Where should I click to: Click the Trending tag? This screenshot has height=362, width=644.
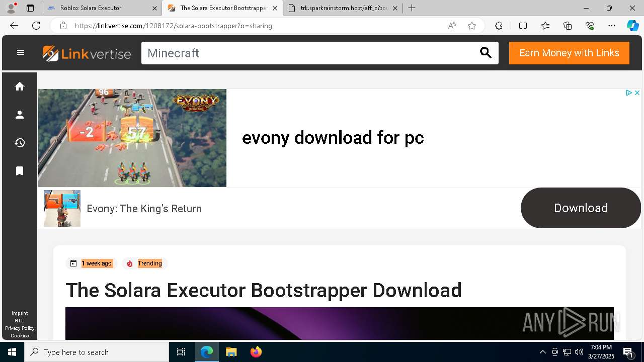pyautogui.click(x=145, y=263)
